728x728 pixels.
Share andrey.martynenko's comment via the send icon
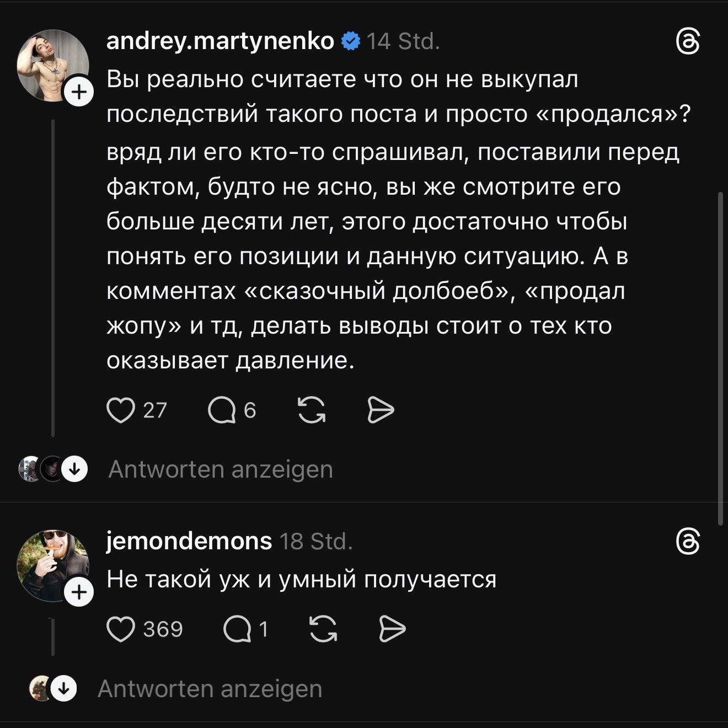pyautogui.click(x=381, y=410)
